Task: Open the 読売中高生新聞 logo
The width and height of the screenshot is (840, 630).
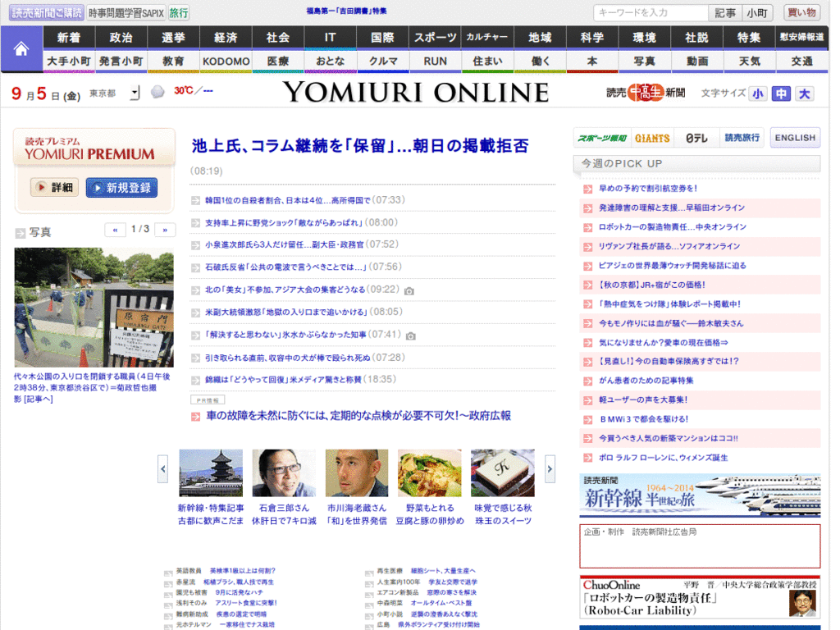Action: [646, 93]
